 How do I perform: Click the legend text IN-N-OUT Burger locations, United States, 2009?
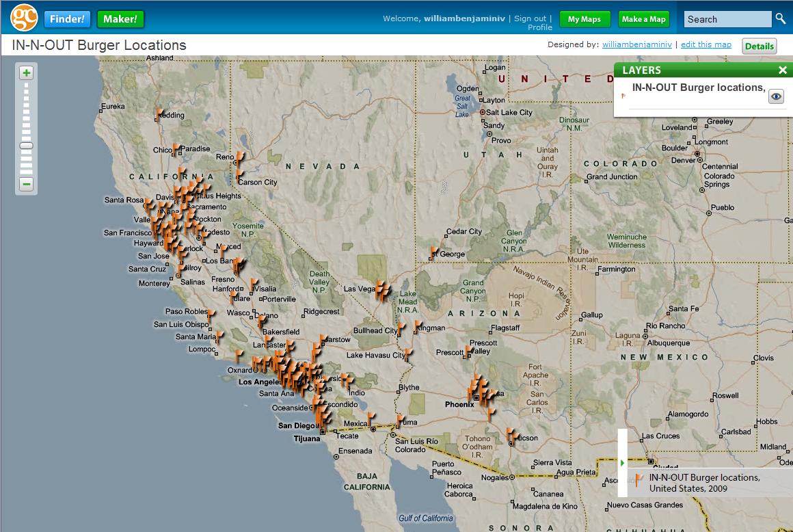[x=705, y=483]
